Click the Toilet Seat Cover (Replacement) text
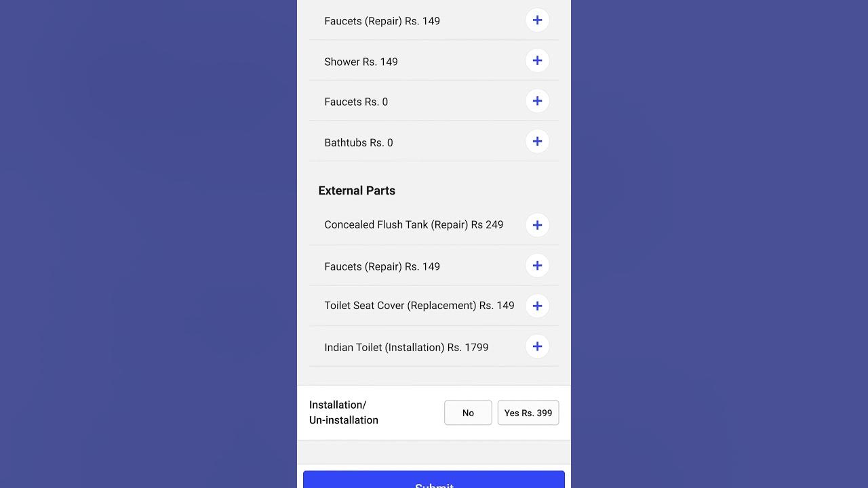 419,306
